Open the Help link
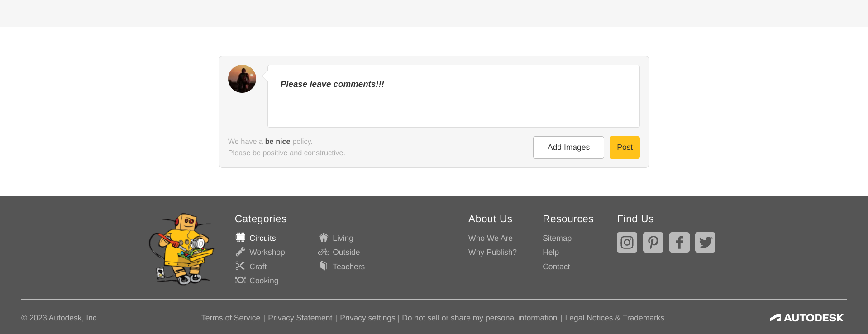The image size is (868, 334). click(551, 252)
